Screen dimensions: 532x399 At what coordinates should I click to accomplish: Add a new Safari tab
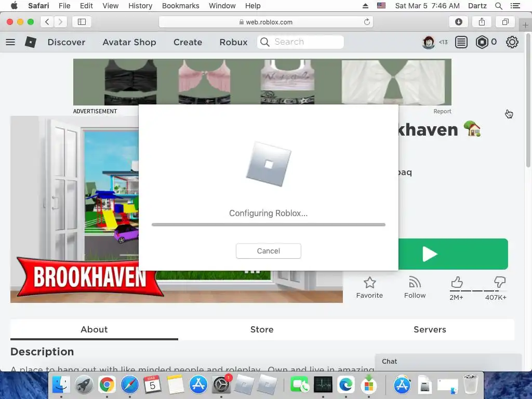tap(525, 25)
